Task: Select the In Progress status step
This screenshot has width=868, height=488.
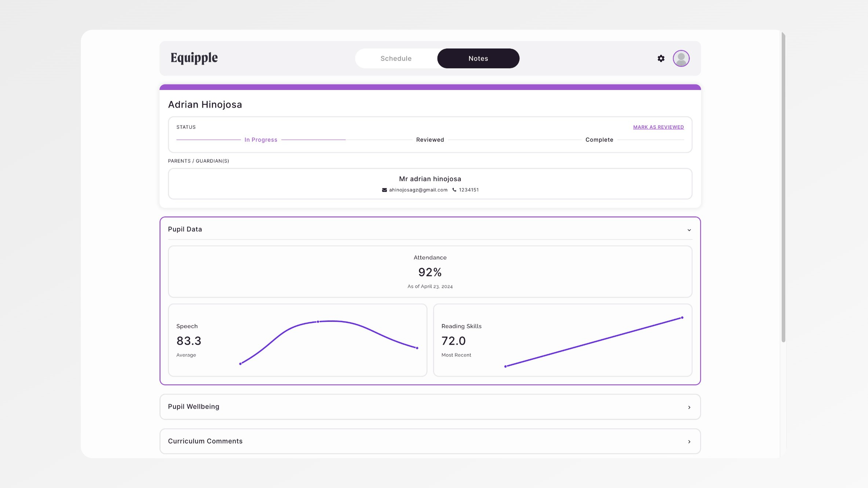Action: coord(261,140)
